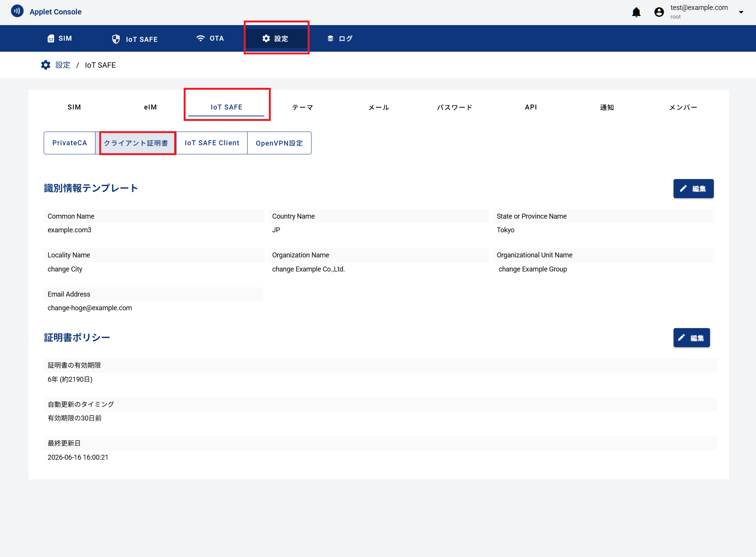Open the OTA navigation menu

[x=210, y=38]
